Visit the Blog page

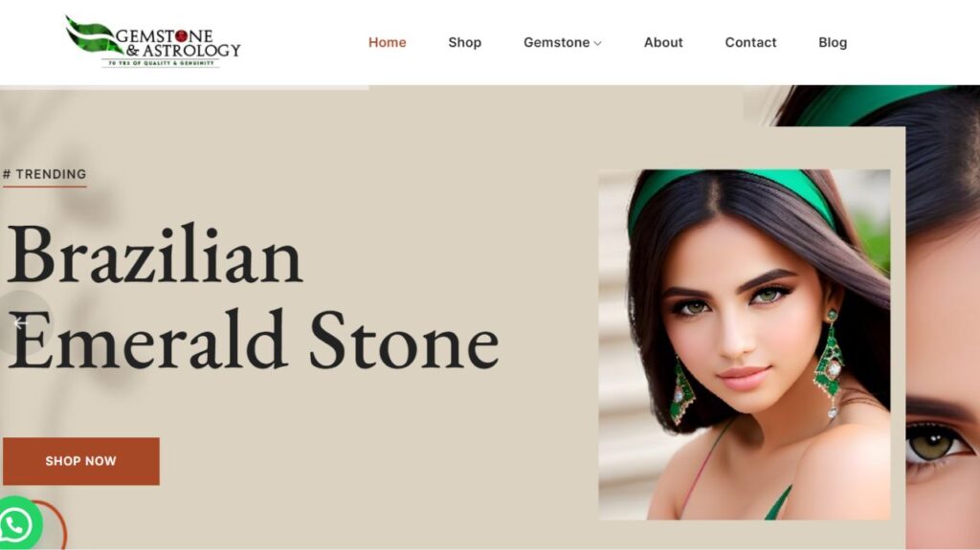[833, 42]
